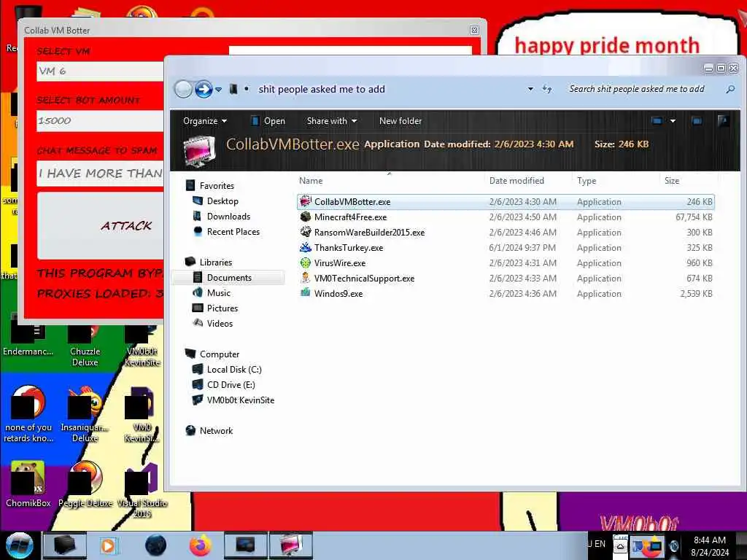Viewport: 747px width, 560px height.
Task: Click the help icon in command bar
Action: click(723, 121)
